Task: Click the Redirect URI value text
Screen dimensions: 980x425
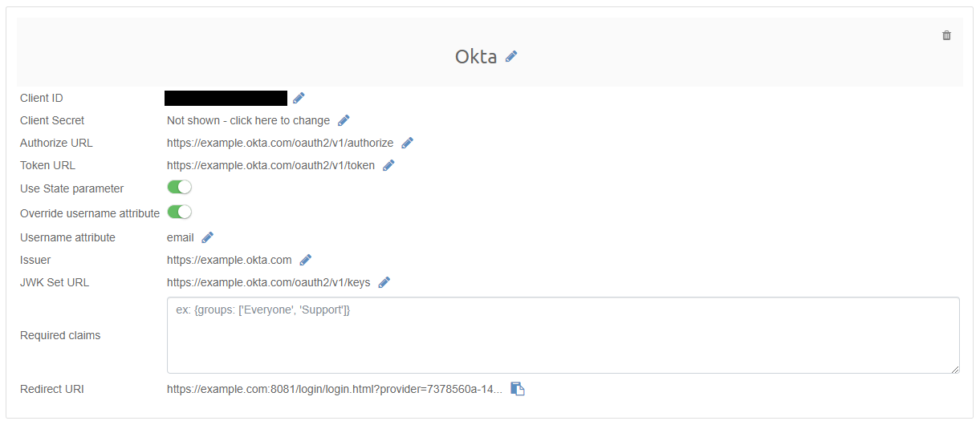Action: [334, 389]
